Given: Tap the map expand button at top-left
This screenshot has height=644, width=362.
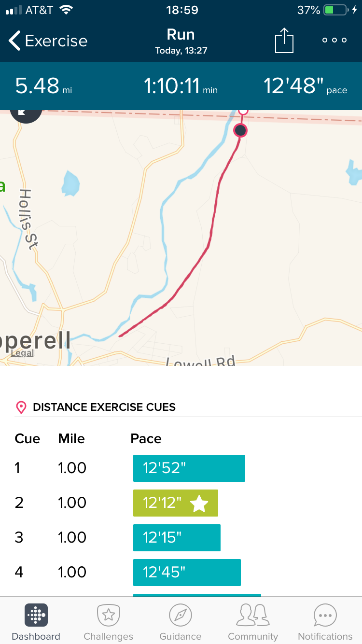Looking at the screenshot, I should pos(25,114).
